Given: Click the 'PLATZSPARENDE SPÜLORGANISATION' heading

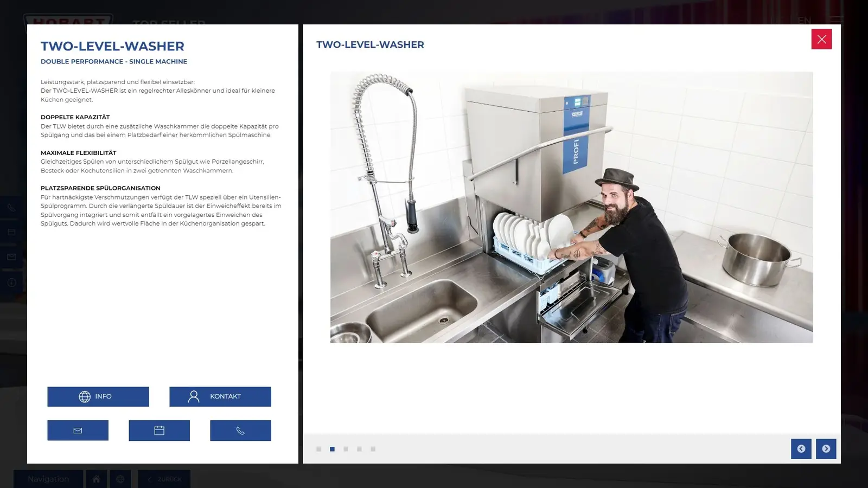Looking at the screenshot, I should (100, 188).
